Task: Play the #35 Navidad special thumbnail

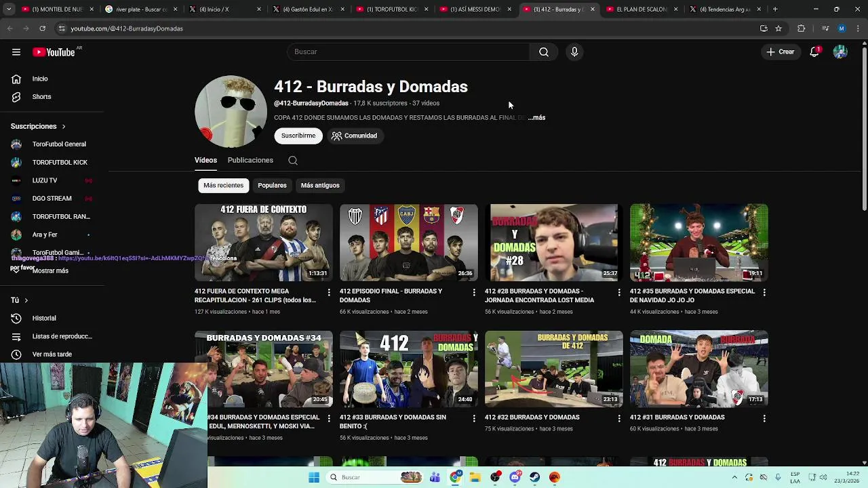Action: (699, 243)
